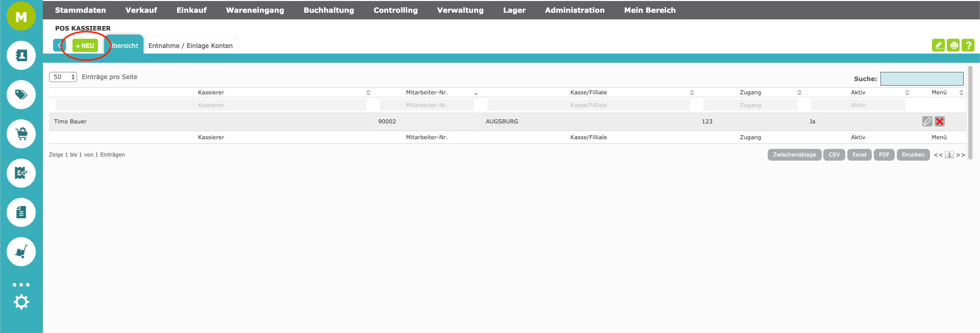Sort table by Kassierer column
The height and width of the screenshot is (333, 980).
point(211,92)
